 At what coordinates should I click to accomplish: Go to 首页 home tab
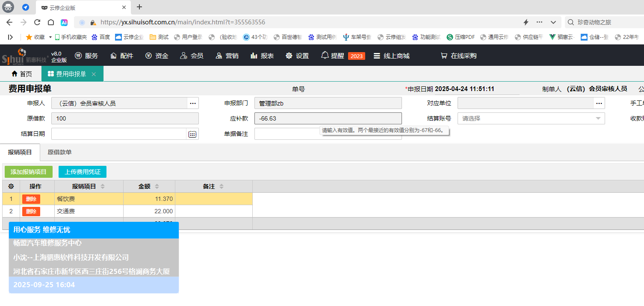pos(21,74)
